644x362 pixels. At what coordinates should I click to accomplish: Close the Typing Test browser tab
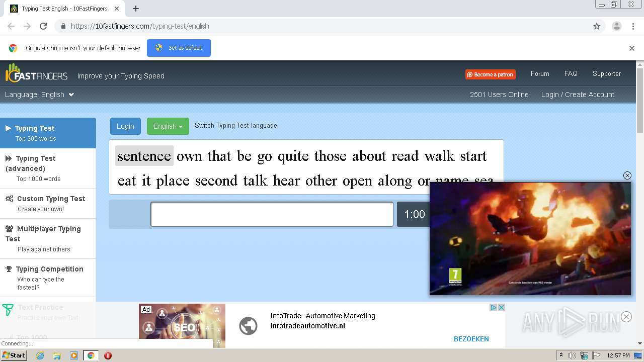pos(117,9)
